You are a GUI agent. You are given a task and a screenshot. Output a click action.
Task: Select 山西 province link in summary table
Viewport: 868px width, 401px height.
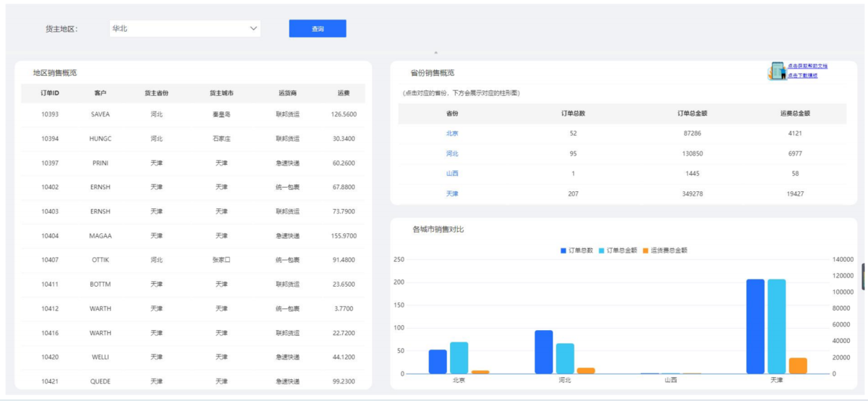[x=452, y=174]
